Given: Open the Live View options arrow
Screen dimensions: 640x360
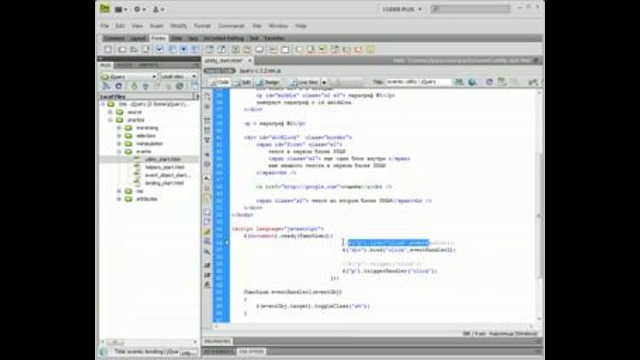Looking at the screenshot, I should [324, 82].
